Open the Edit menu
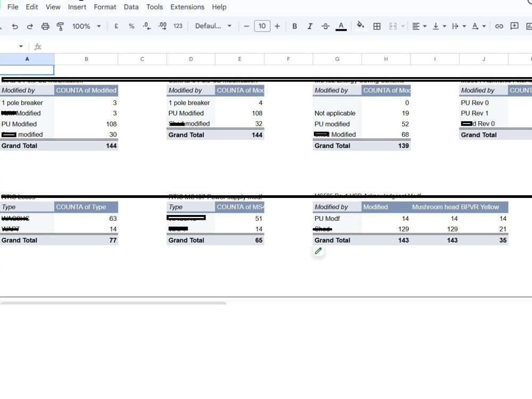Screen dimensions: 532x399 point(32,7)
